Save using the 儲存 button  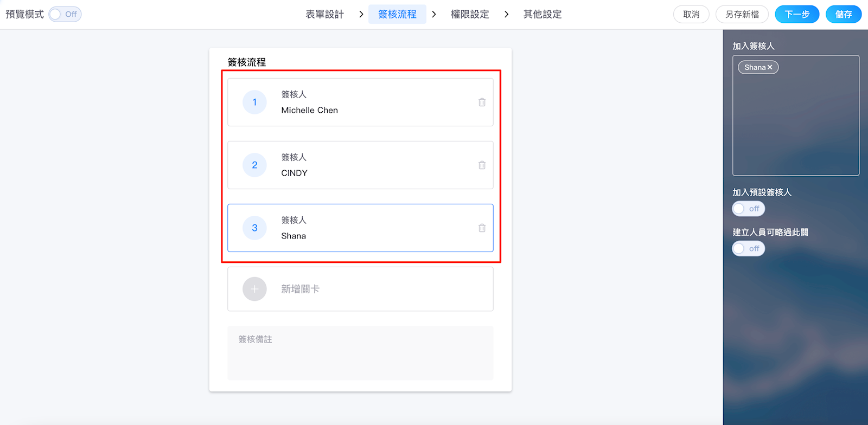click(843, 14)
